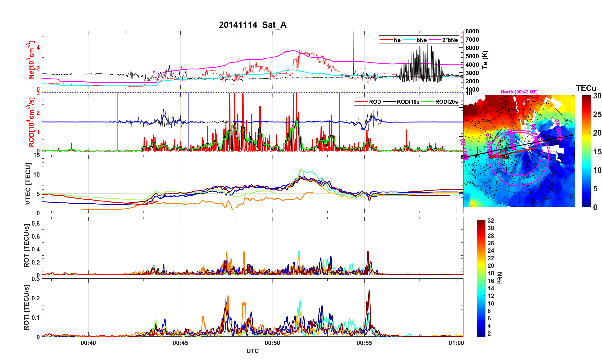Viewport: 602px width, 364px height.
Task: Click the magenta 00:40 marker on polar map
Action: pyautogui.click(x=560, y=138)
